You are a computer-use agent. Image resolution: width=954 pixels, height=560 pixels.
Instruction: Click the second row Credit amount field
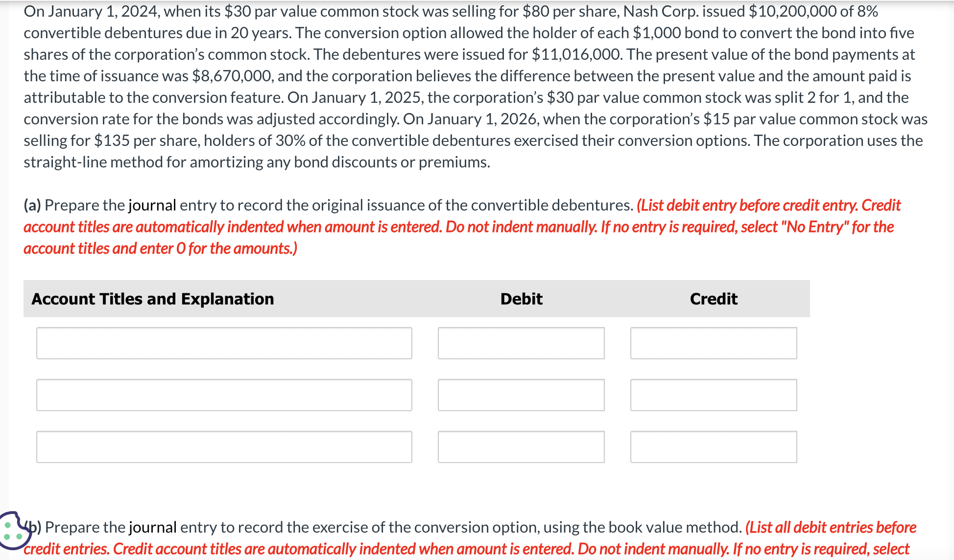coord(713,395)
